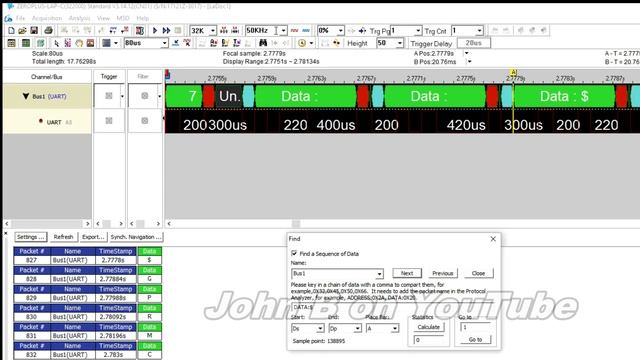
Task: Click the Open folder icon
Action: click(x=22, y=31)
